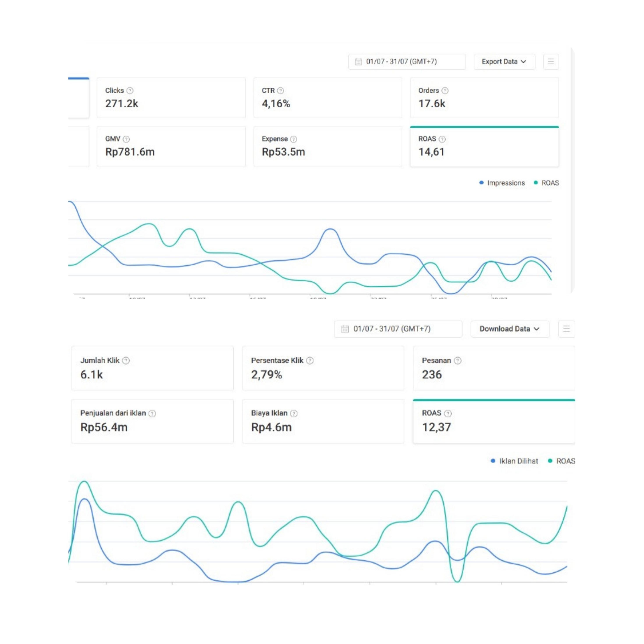Open the upper date range picker
Image resolution: width=644 pixels, height=644 pixels.
coord(407,62)
